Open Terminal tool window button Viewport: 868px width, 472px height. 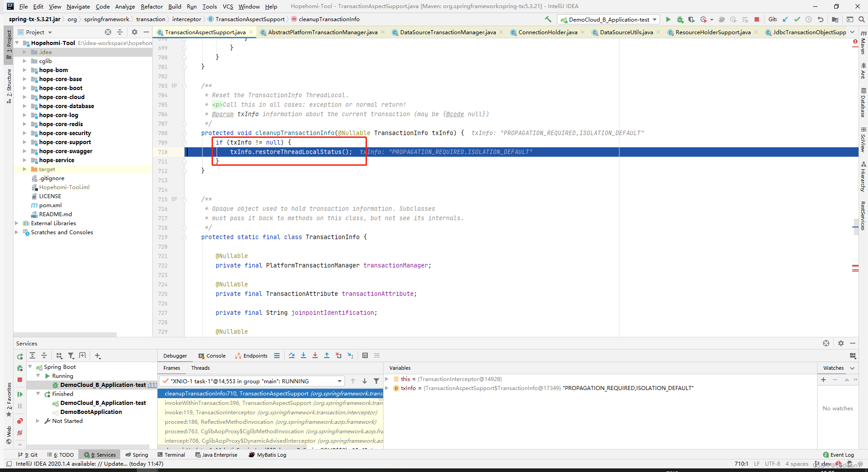(x=172, y=455)
